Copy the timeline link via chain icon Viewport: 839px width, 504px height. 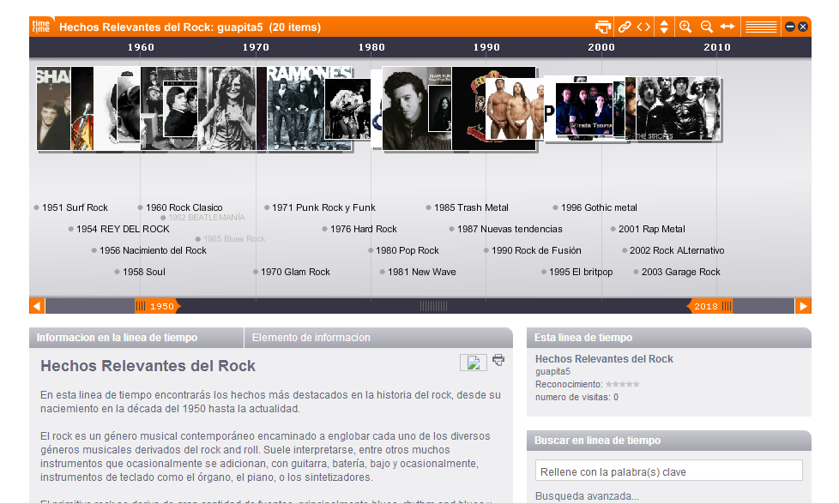point(625,27)
